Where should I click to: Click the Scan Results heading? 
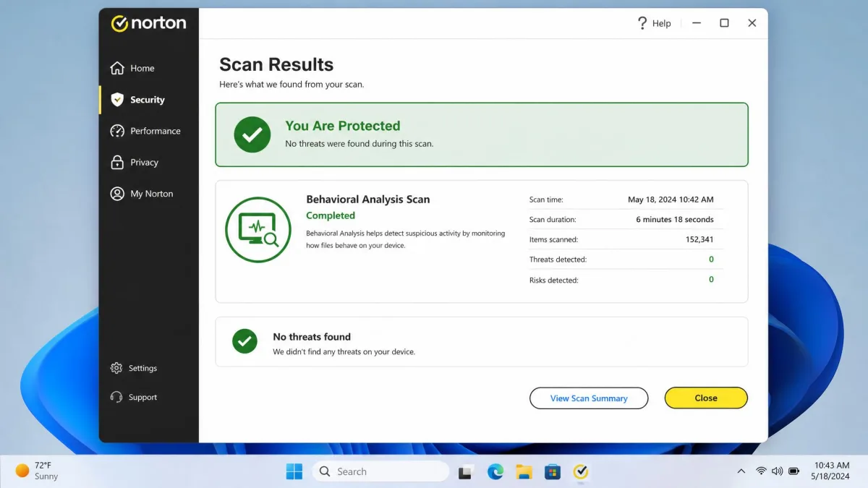coord(276,64)
